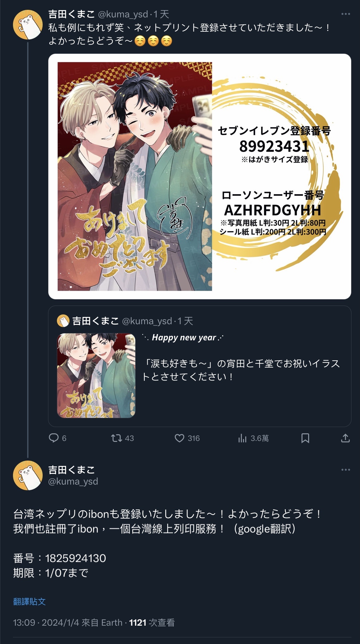Open the 吉田くまこ name on the top tweet

[71, 14]
